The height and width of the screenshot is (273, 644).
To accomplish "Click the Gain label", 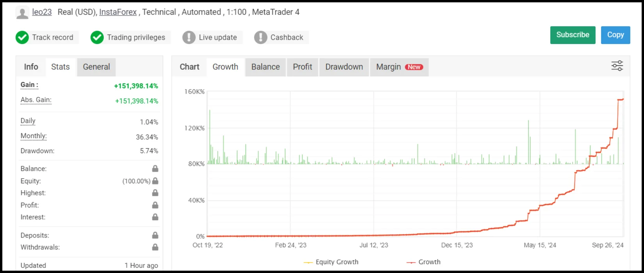I will point(29,85).
